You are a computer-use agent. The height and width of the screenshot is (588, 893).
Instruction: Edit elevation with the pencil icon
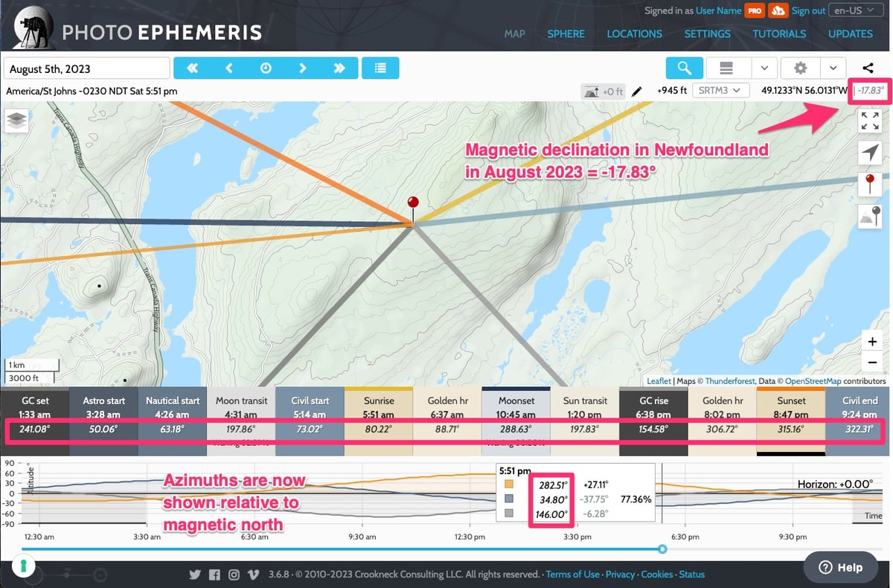pos(636,92)
